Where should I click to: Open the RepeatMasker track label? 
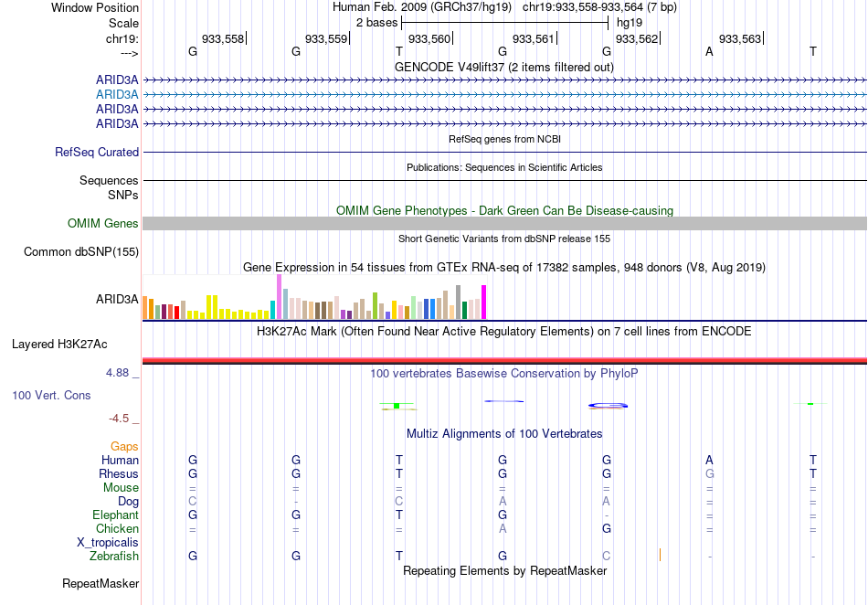click(101, 583)
